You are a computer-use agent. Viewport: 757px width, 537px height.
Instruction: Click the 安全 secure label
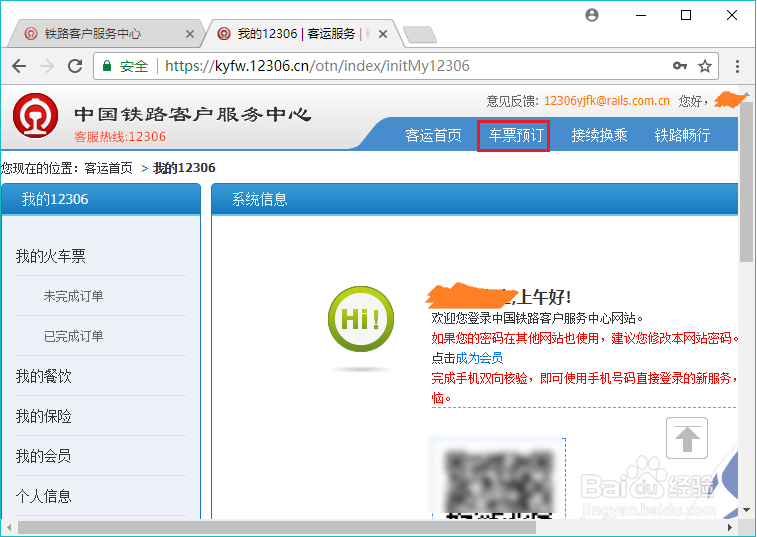[x=134, y=66]
